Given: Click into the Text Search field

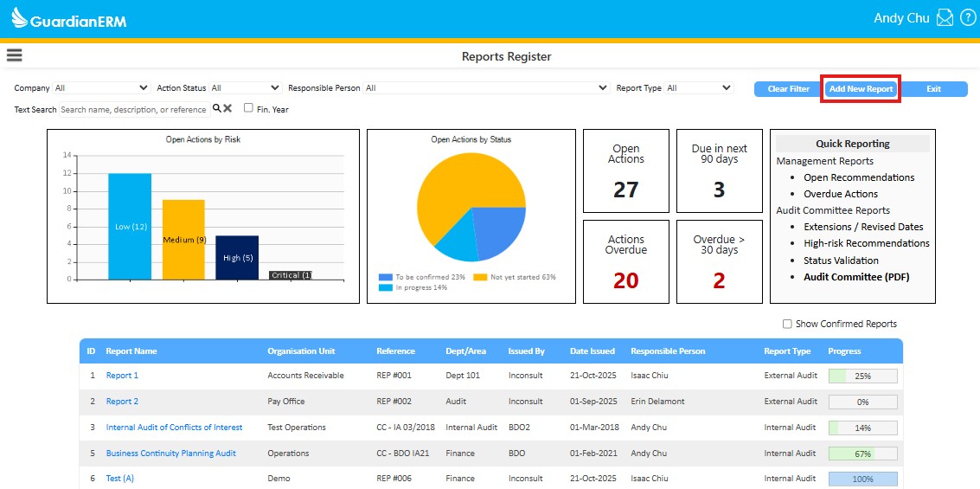Looking at the screenshot, I should coord(133,110).
